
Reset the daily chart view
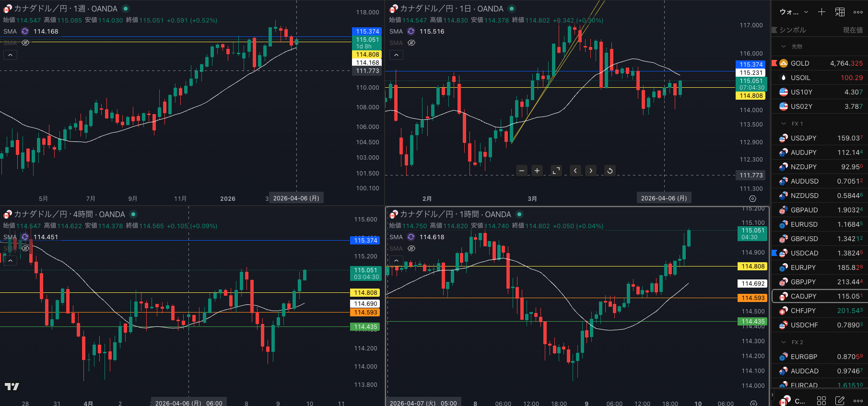point(610,171)
